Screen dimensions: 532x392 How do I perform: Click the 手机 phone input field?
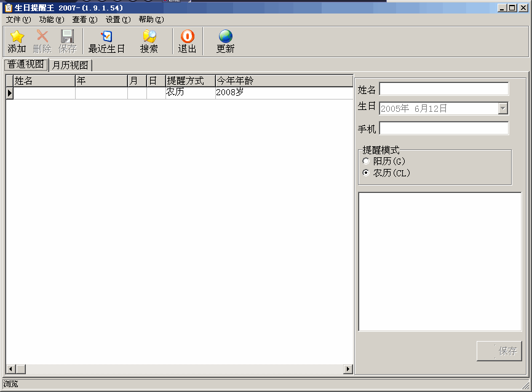pos(443,128)
